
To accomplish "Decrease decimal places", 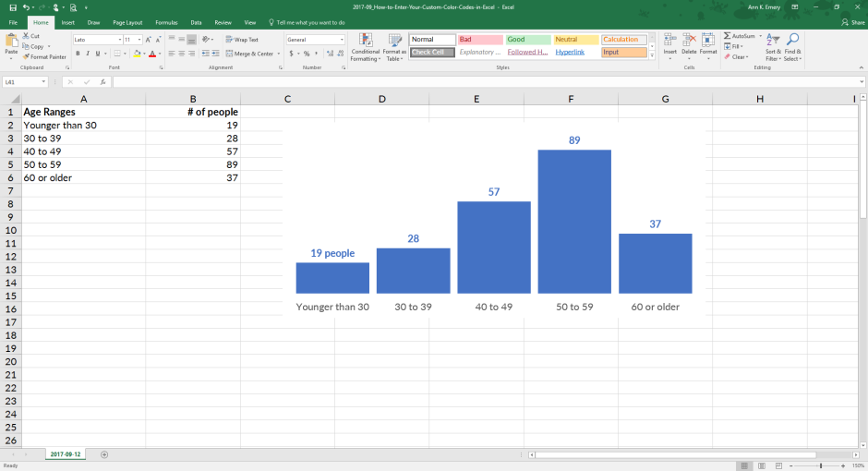I will click(x=340, y=54).
